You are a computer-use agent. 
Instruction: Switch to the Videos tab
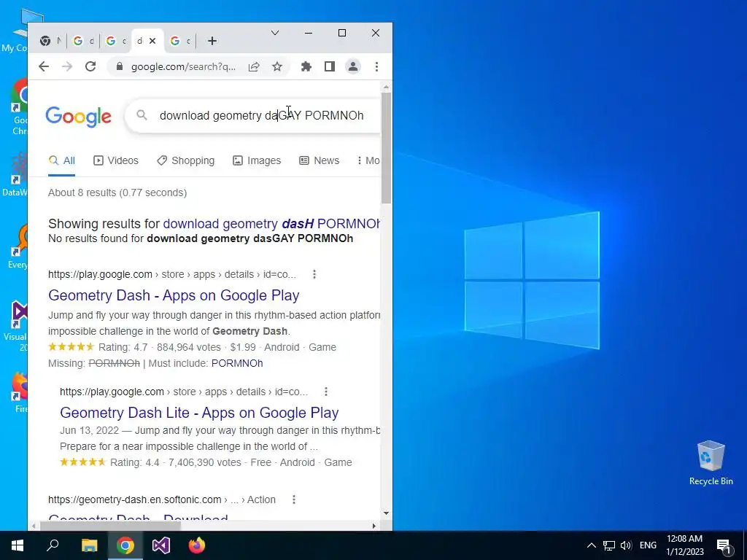[x=116, y=160]
